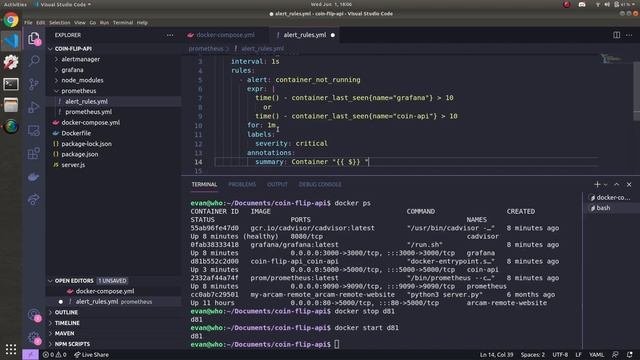The width and height of the screenshot is (640, 360).
Task: Switch to the Debug Console tab
Action: (x=320, y=184)
